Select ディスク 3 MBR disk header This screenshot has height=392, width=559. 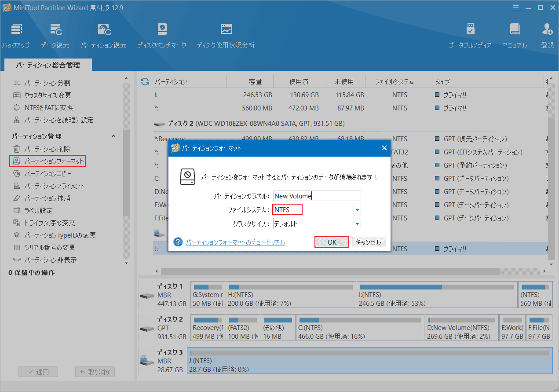163,361
